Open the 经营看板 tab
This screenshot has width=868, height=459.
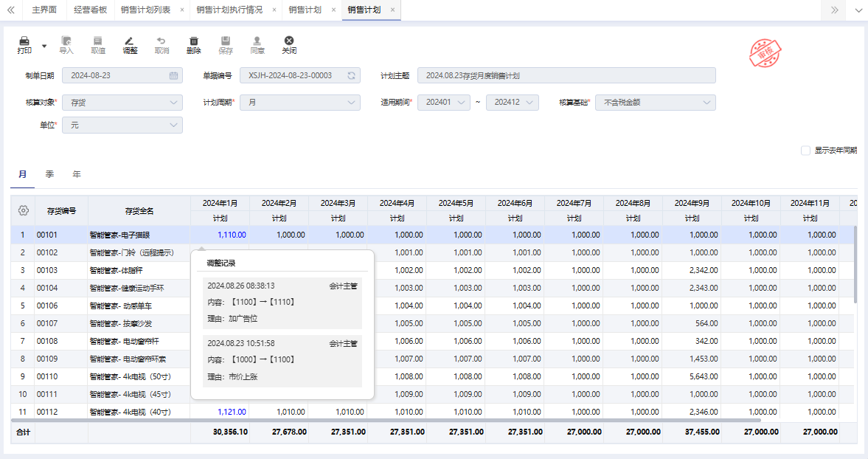pos(90,10)
